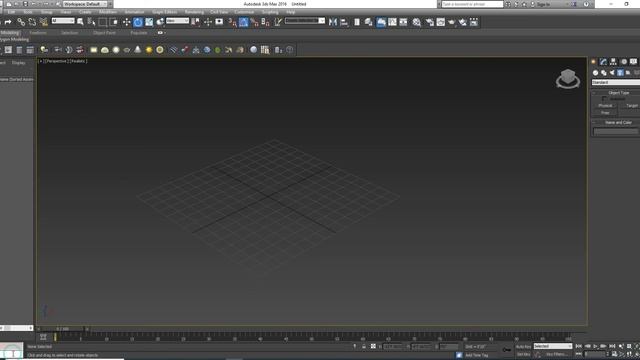Select the Object Paint ribbon tab

[x=104, y=33]
